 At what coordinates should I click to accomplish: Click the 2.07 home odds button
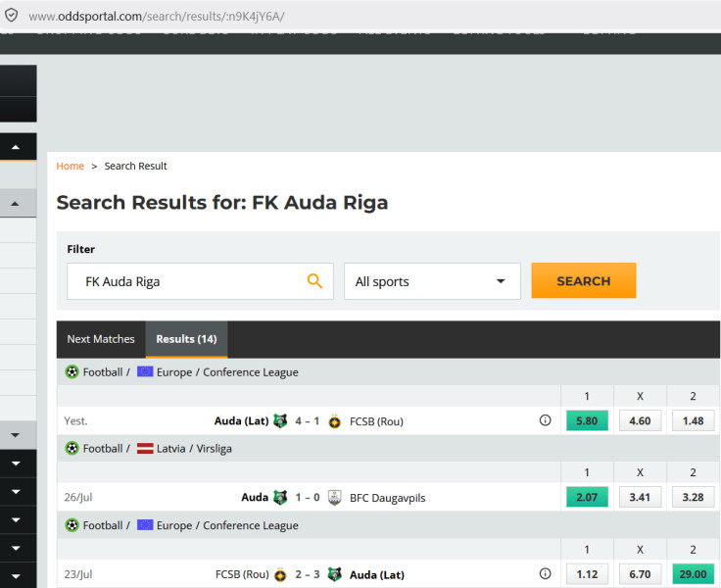point(587,497)
